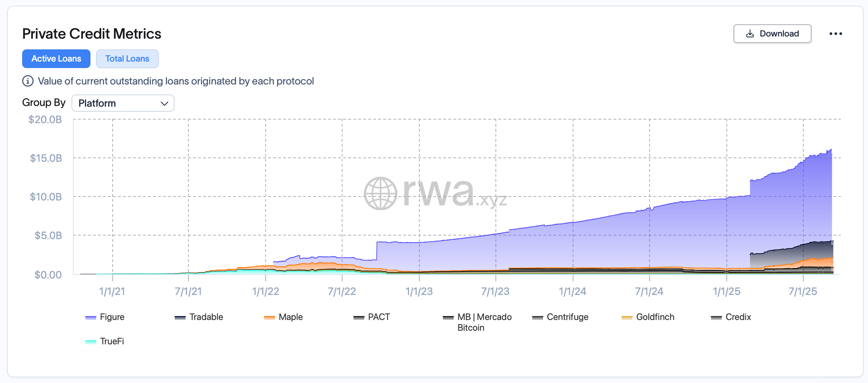
Task: Click the Credix legend marker
Action: click(x=716, y=317)
